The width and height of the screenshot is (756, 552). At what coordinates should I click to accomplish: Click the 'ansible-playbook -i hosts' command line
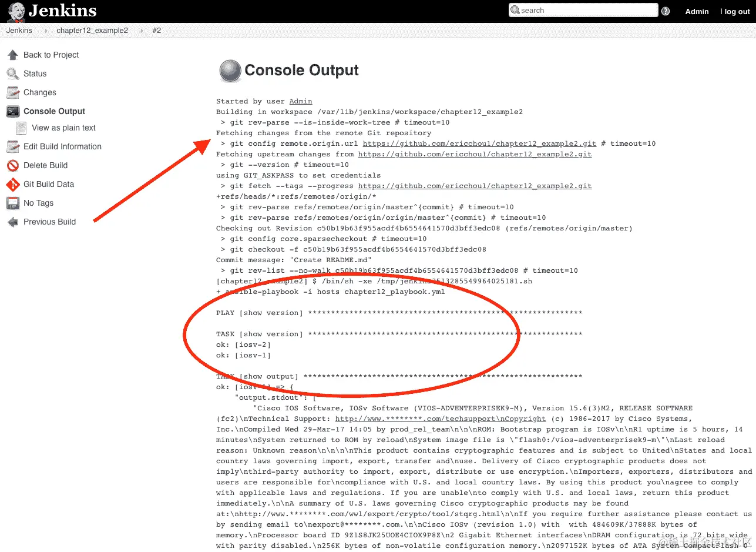331,292
